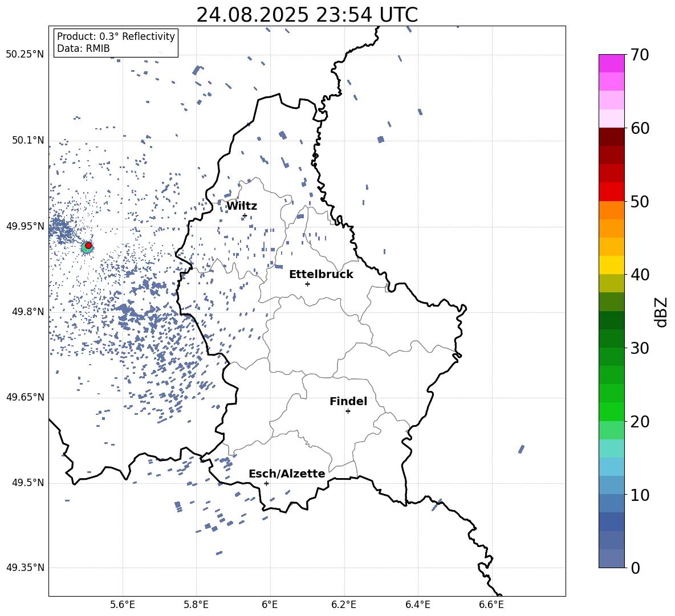Click the Product: 0.3° Reflectivity text

(116, 36)
